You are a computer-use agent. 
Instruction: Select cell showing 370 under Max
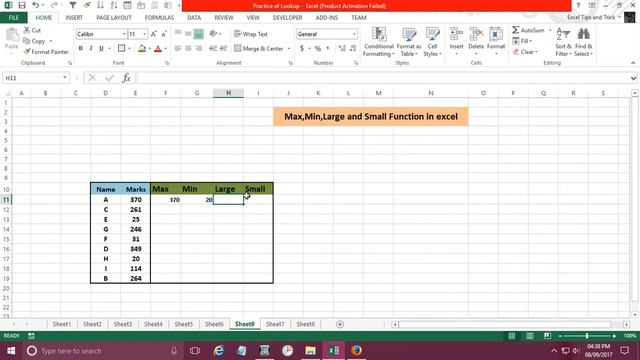pyautogui.click(x=166, y=200)
